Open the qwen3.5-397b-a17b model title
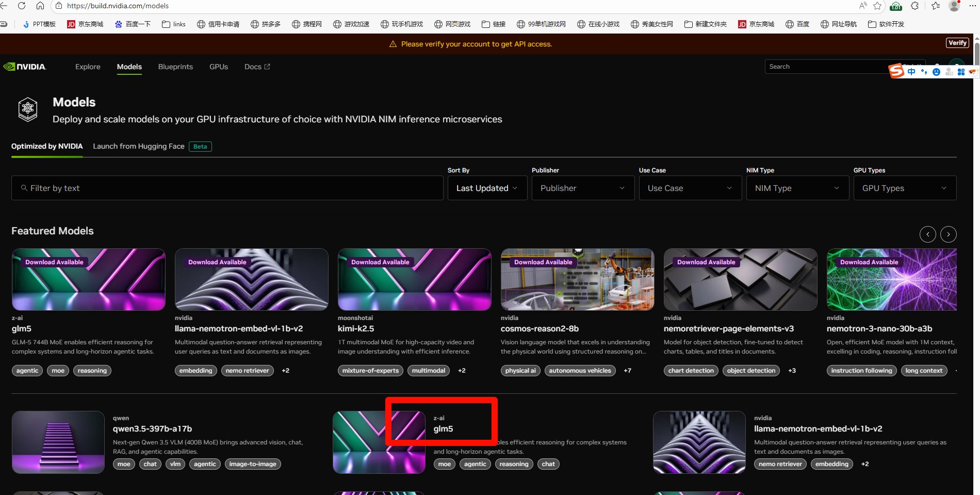Viewport: 980px width, 495px height. [153, 428]
